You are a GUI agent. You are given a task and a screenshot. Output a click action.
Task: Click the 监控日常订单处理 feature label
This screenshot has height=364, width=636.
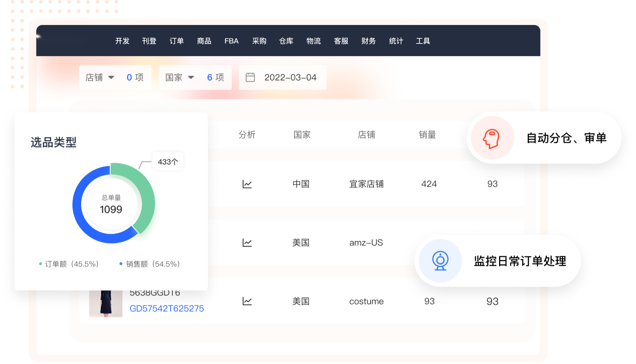520,261
